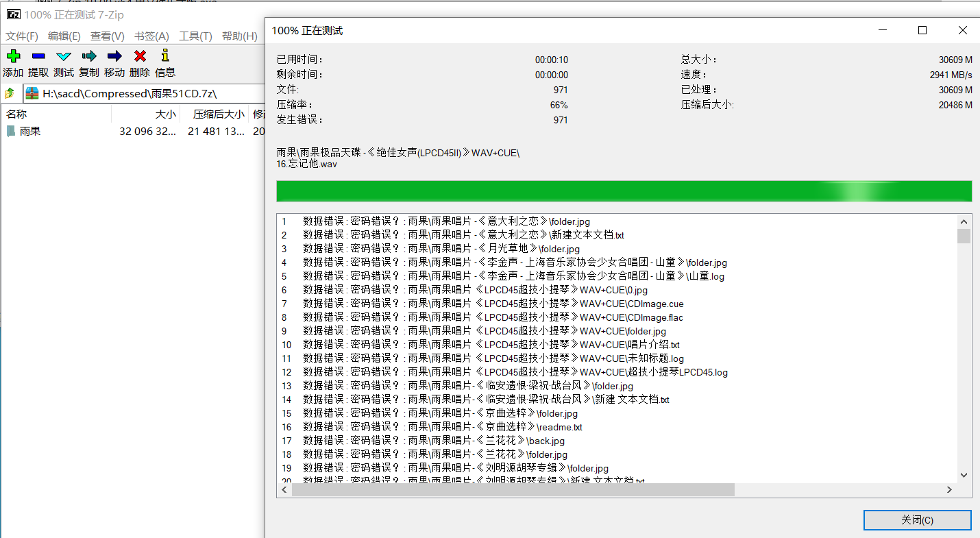Click the Extract (提取) toolbar icon
The image size is (980, 538).
38,56
